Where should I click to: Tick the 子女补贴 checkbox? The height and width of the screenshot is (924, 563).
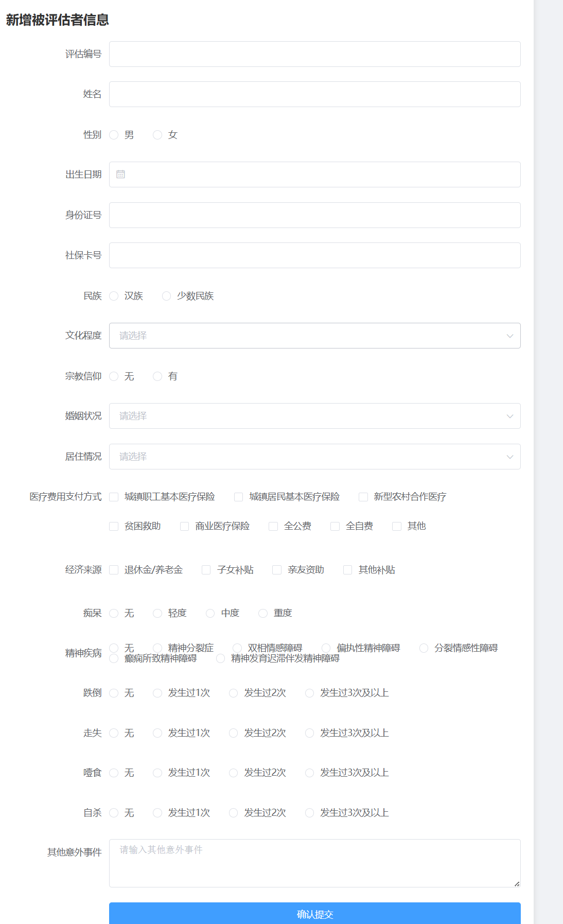[206, 570]
